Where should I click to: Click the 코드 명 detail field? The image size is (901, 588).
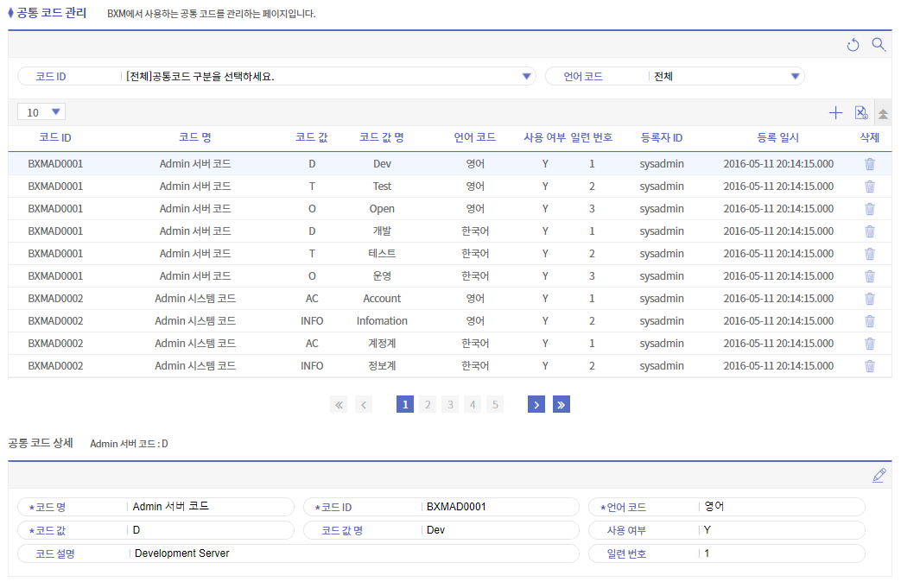[155, 507]
